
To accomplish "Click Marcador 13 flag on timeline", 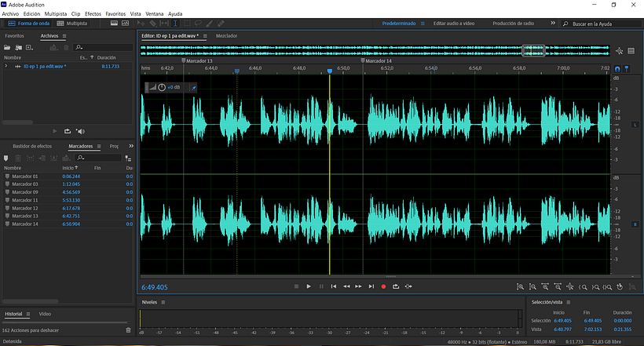I will [184, 60].
